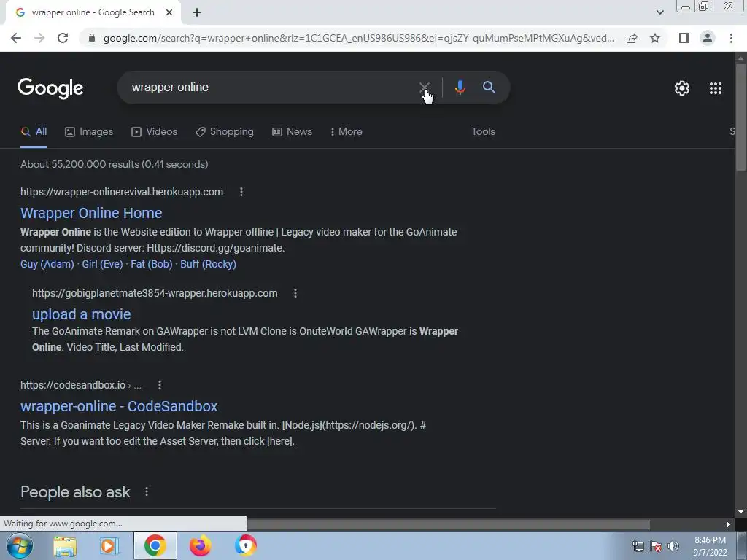Image resolution: width=747 pixels, height=560 pixels.
Task: Click the Google logo
Action: pyautogui.click(x=50, y=88)
